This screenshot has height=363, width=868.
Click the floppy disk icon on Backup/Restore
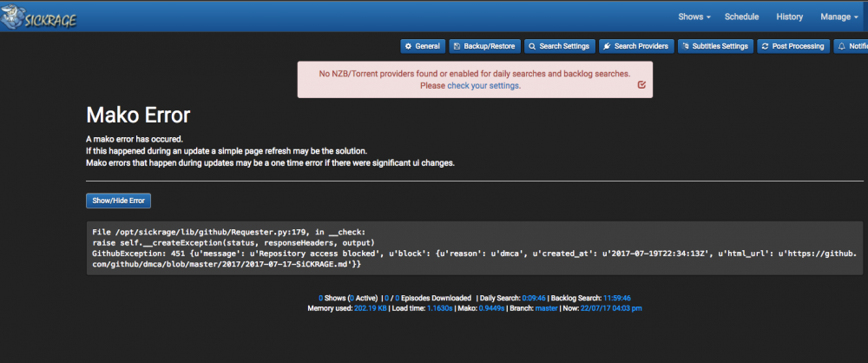[x=457, y=47]
